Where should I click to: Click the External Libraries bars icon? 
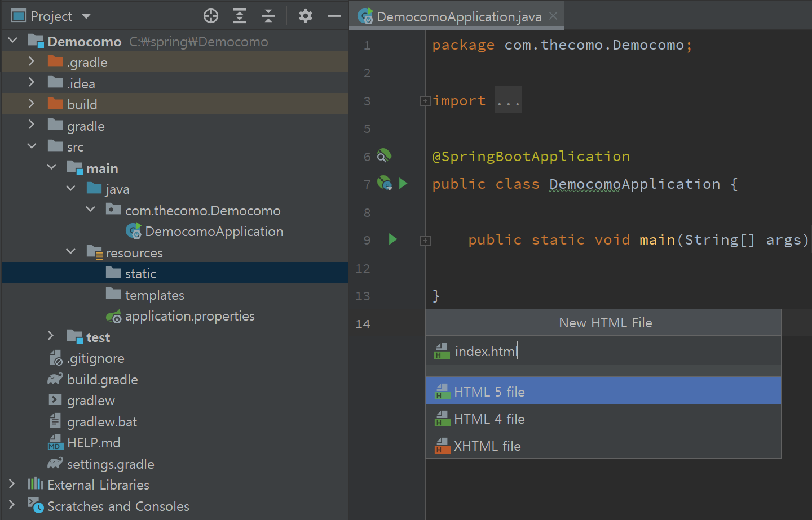[x=36, y=484]
